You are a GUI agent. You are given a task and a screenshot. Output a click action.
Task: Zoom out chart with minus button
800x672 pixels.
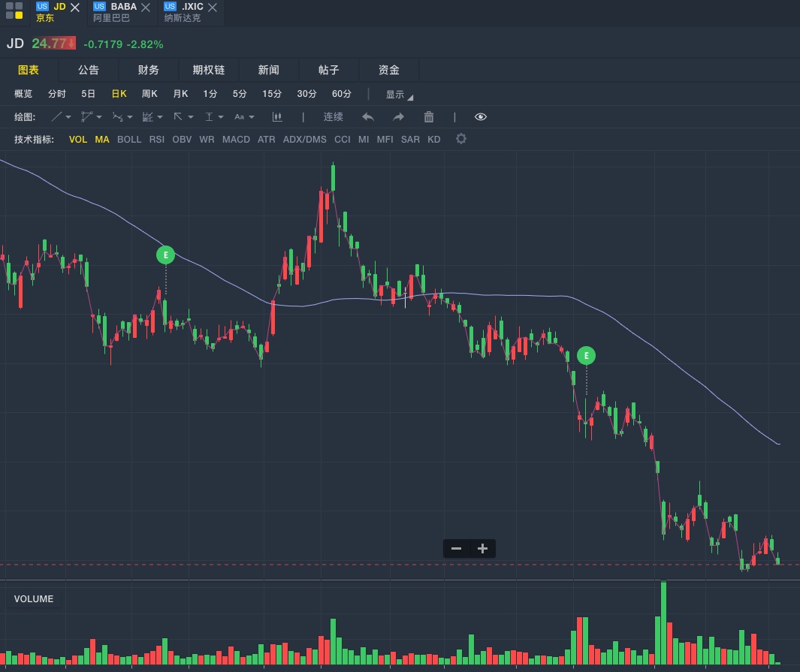click(x=456, y=549)
